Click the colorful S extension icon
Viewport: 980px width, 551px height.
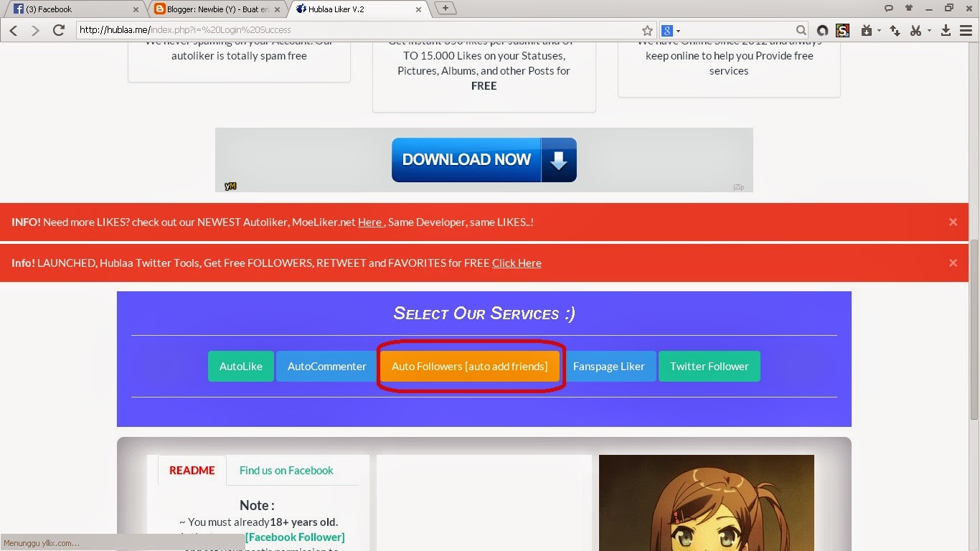[843, 30]
